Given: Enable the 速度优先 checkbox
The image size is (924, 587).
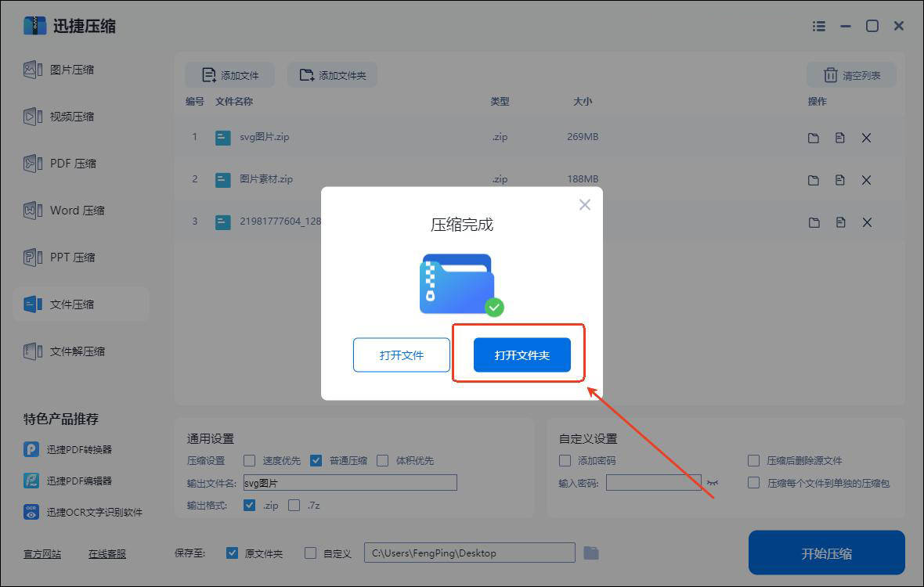Looking at the screenshot, I should [250, 460].
